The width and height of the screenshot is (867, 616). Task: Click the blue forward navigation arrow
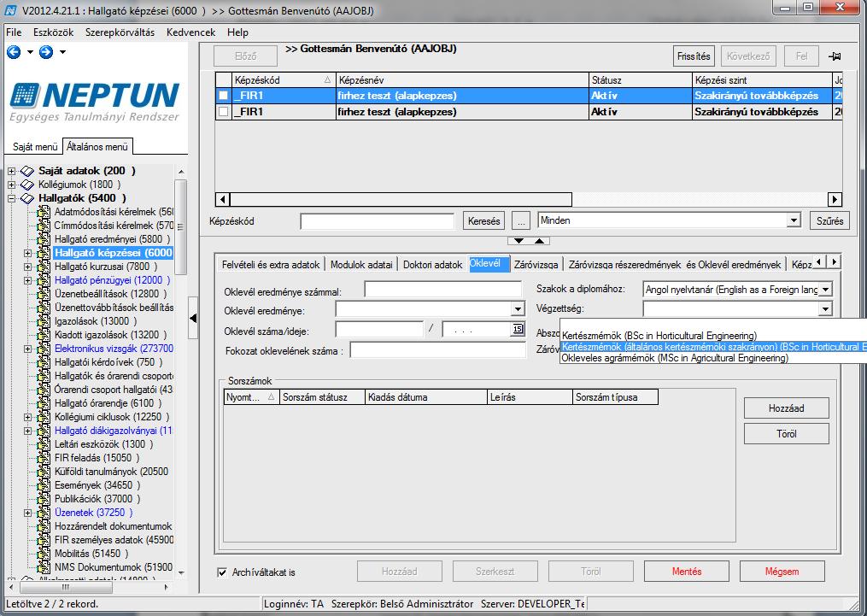pos(46,52)
